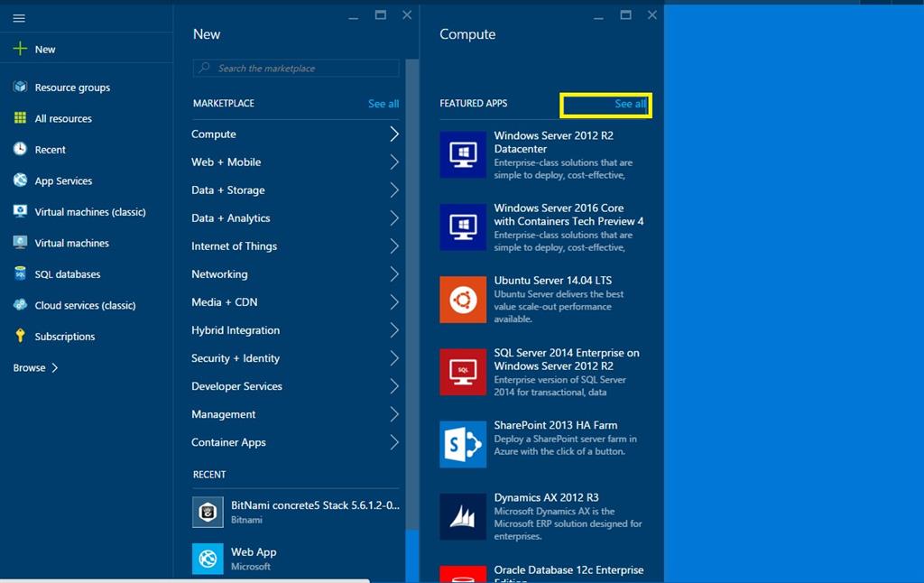Click SQL Server 2014 Enterprise title text
This screenshot has width=924, height=583.
coord(567,359)
